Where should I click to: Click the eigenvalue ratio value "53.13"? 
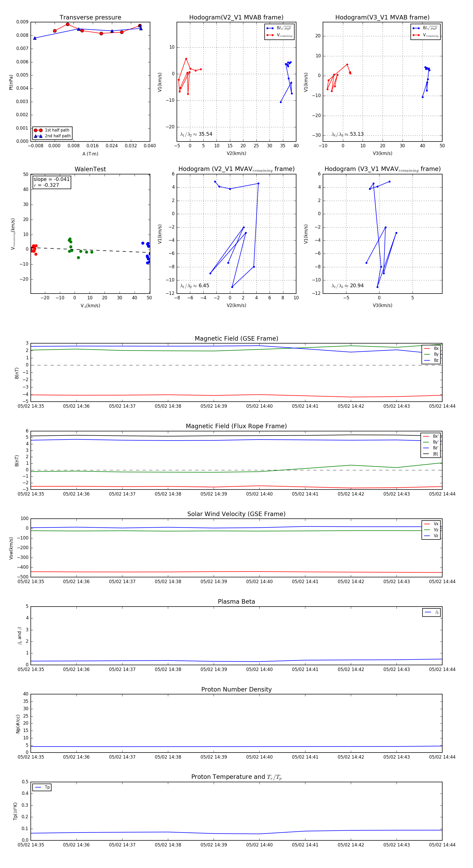pyautogui.click(x=357, y=134)
